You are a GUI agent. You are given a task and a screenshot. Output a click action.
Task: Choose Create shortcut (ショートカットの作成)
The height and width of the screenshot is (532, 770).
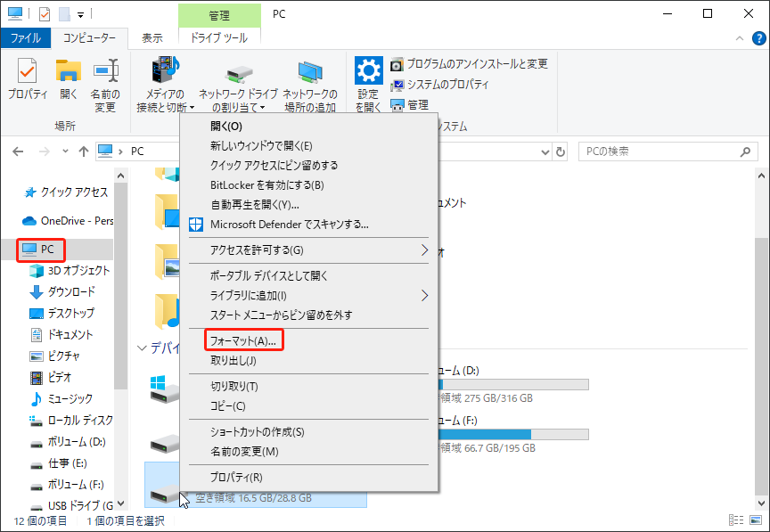point(309,432)
